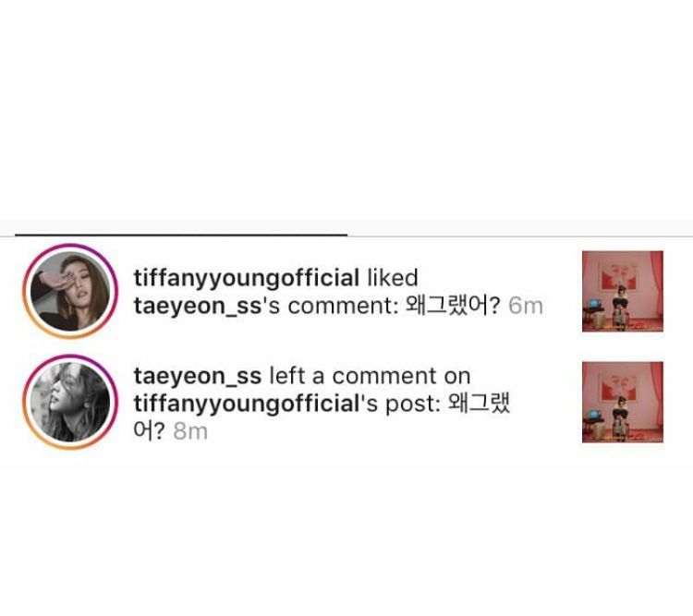Open the post thumbnail in the second activity row
This screenshot has width=693, height=616.
pos(622,402)
